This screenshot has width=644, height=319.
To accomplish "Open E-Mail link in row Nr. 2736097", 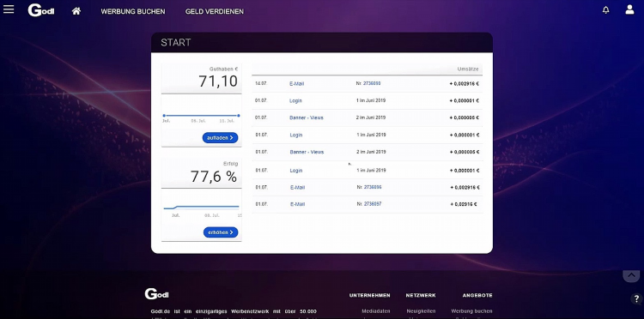I will [297, 204].
